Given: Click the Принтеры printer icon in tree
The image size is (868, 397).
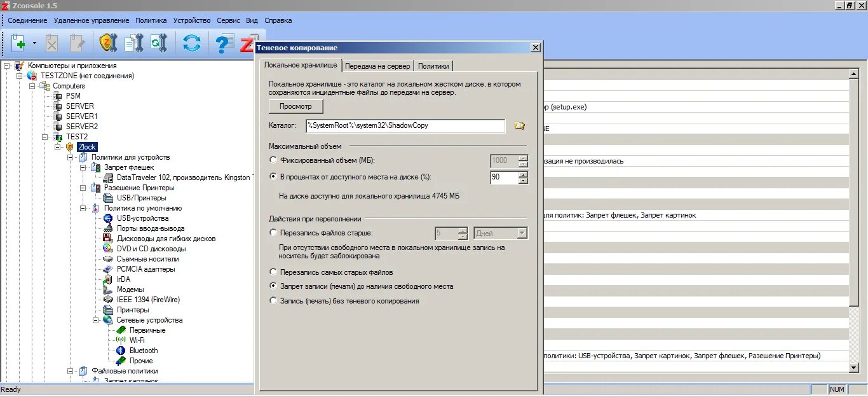Looking at the screenshot, I should (108, 310).
